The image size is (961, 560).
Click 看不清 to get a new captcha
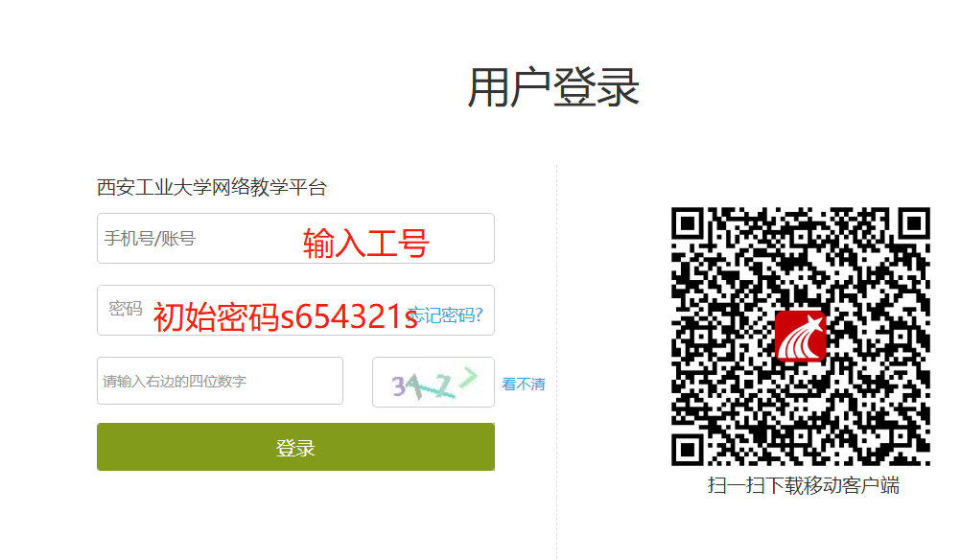[x=524, y=385]
